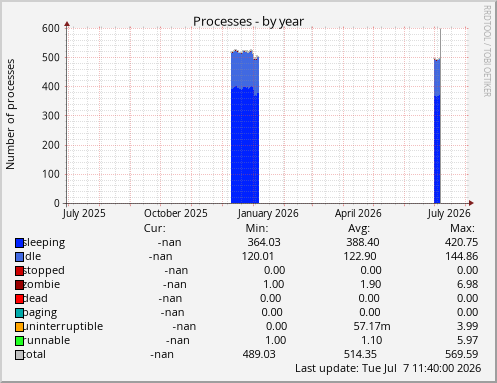Click total average value 514.35

[x=360, y=354]
